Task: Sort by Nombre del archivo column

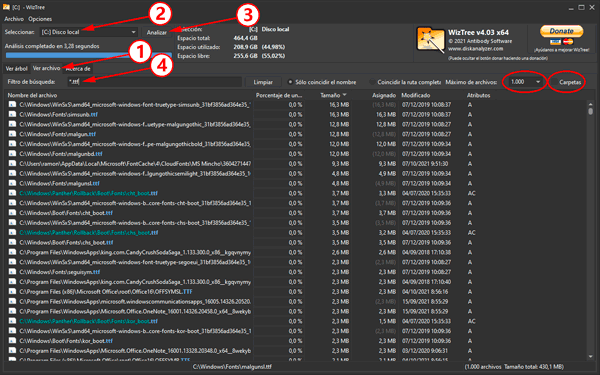Action: click(33, 95)
